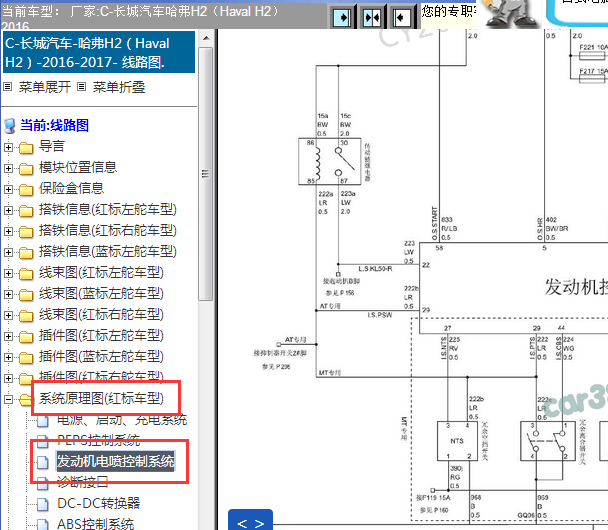The height and width of the screenshot is (530, 608).
Task: Select 线束图(红标右舵车型) label
Action: (x=101, y=314)
